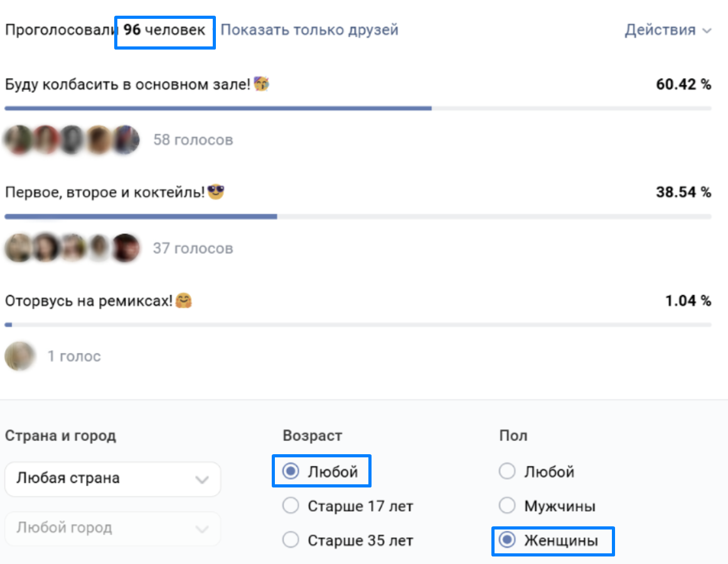This screenshot has height=564, width=728.
Task: Click "Показать только друзей" link
Action: coord(309,29)
